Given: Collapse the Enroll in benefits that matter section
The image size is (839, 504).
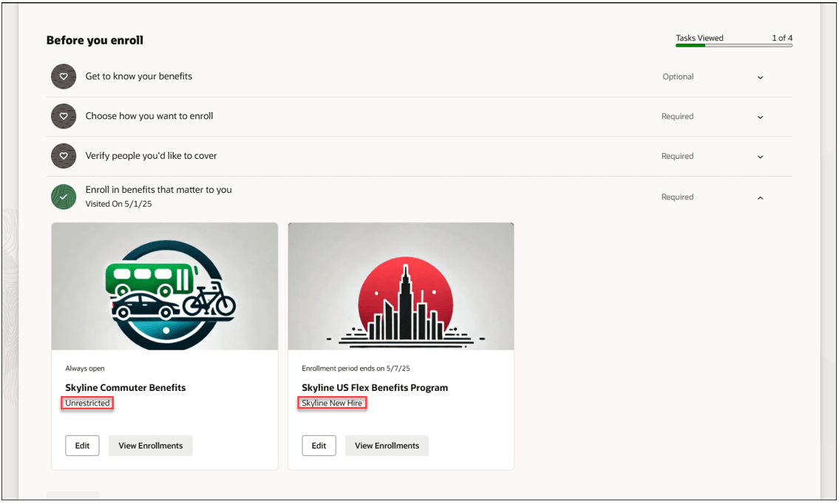Looking at the screenshot, I should pyautogui.click(x=760, y=198).
